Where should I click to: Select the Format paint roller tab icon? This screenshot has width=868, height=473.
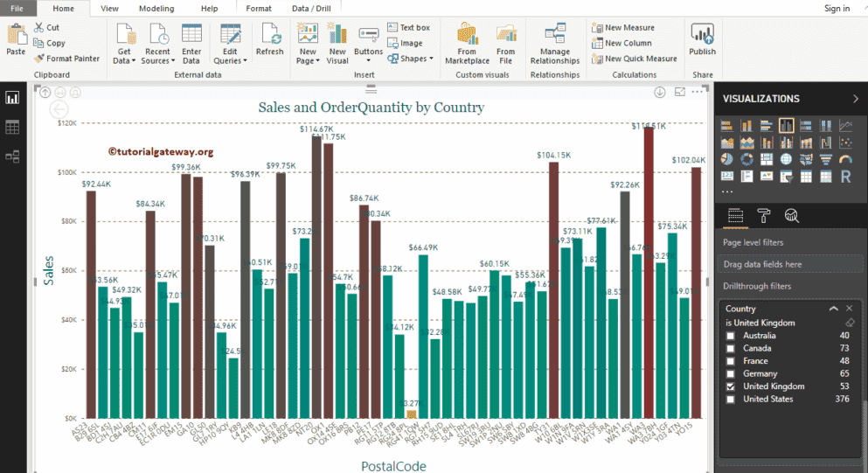tap(763, 216)
